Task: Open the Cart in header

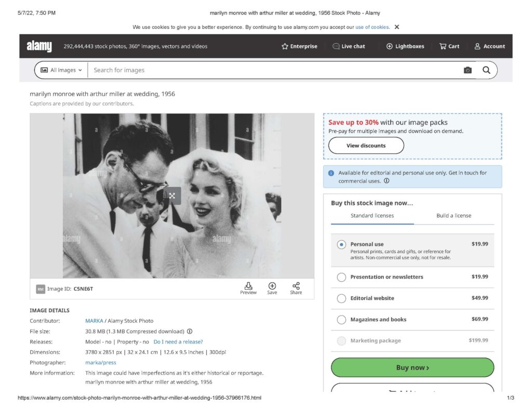Action: 449,46
